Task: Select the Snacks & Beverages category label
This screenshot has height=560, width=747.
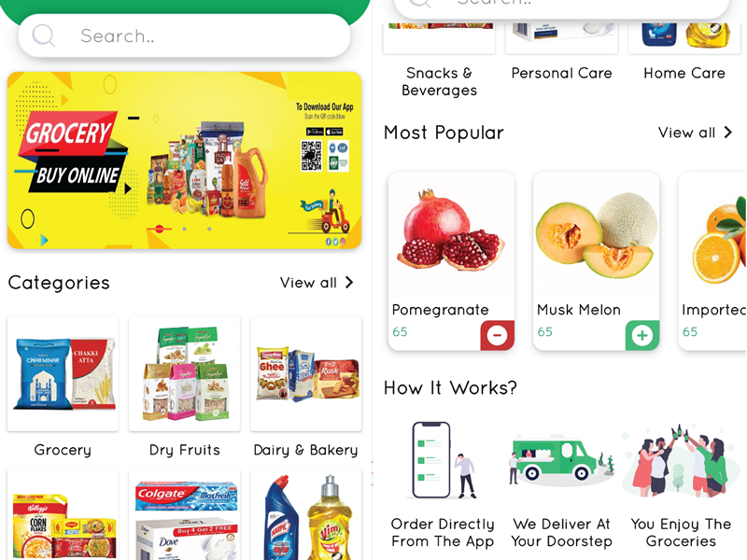Action: tap(439, 81)
